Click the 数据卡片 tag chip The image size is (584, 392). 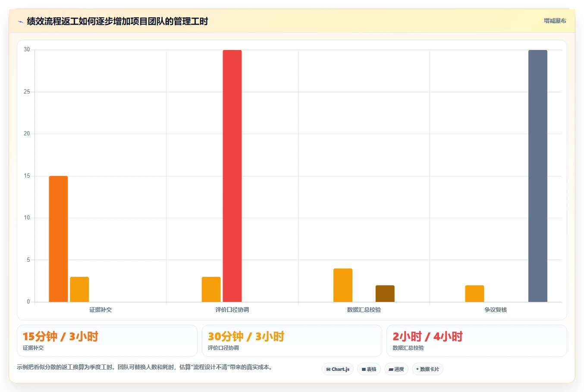[x=427, y=369]
